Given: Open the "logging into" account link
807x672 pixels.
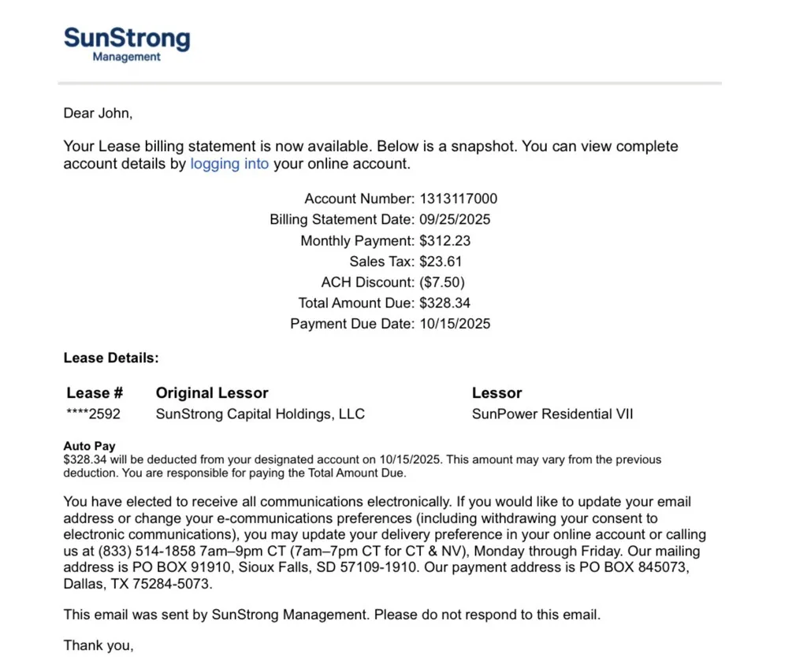Looking at the screenshot, I should tap(229, 165).
